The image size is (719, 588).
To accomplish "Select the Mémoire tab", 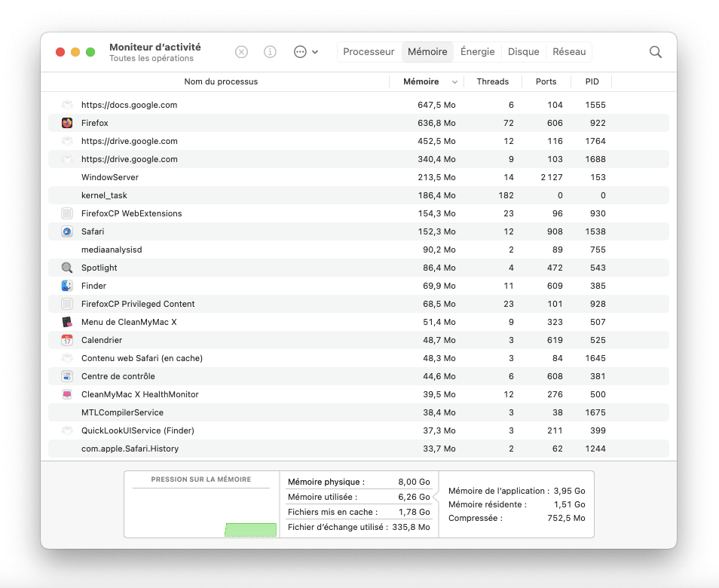I will tap(427, 52).
